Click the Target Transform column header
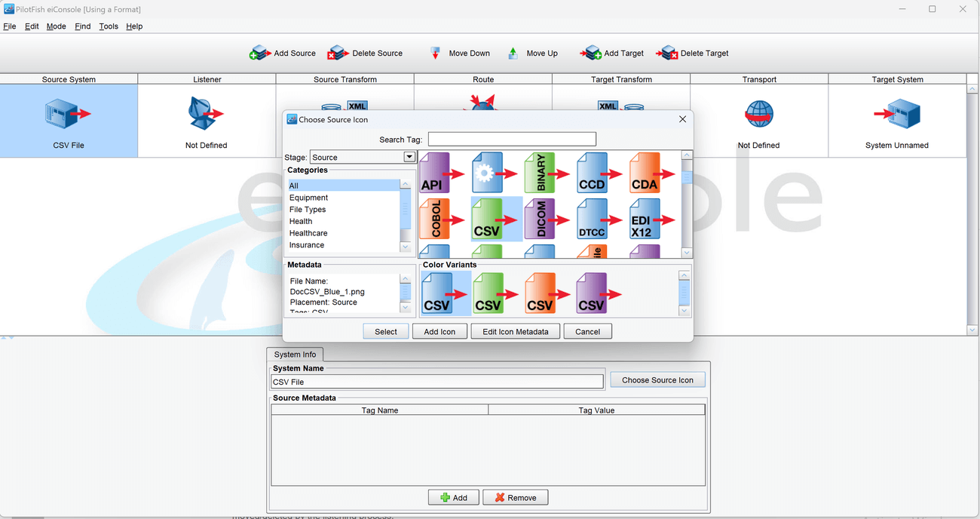This screenshot has width=980, height=519. pos(621,79)
